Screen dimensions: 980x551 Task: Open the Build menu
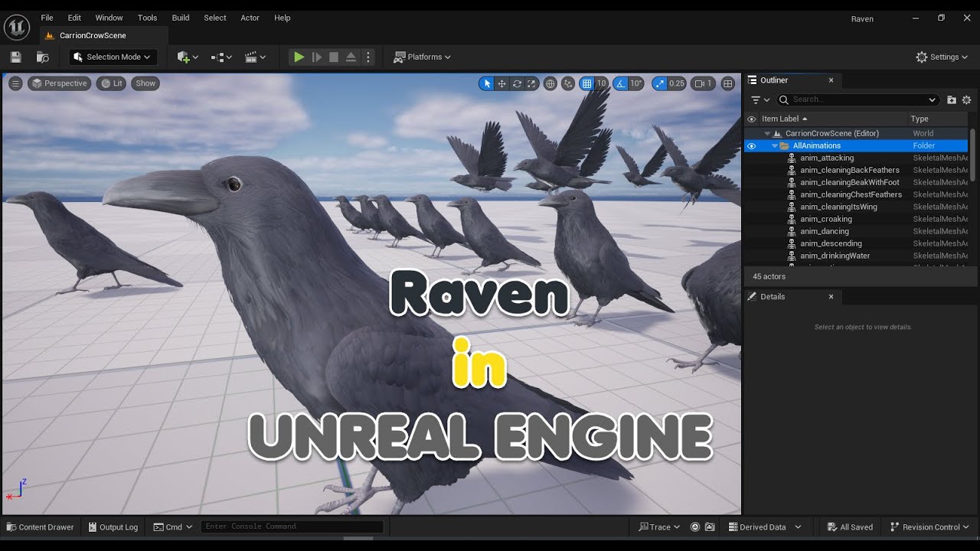181,18
